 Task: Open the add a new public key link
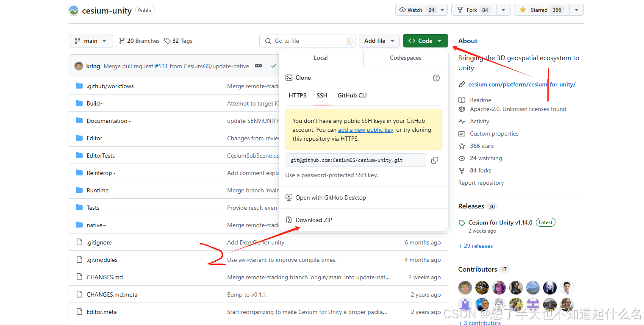tap(366, 130)
